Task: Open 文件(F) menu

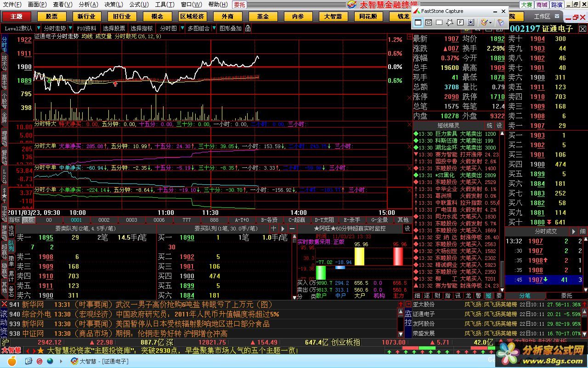Action: 12,4
